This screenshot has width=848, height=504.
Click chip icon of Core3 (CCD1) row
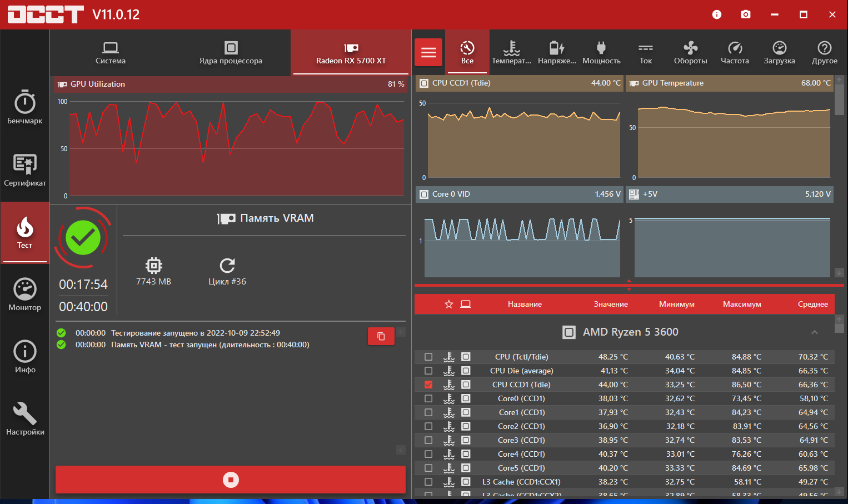tap(466, 440)
